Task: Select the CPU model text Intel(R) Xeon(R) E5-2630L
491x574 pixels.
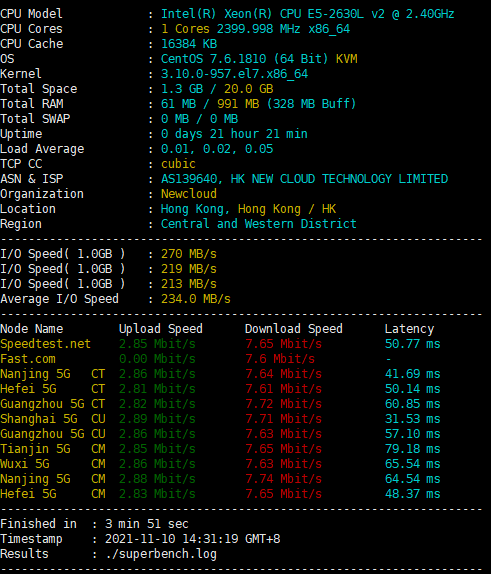Action: point(308,14)
